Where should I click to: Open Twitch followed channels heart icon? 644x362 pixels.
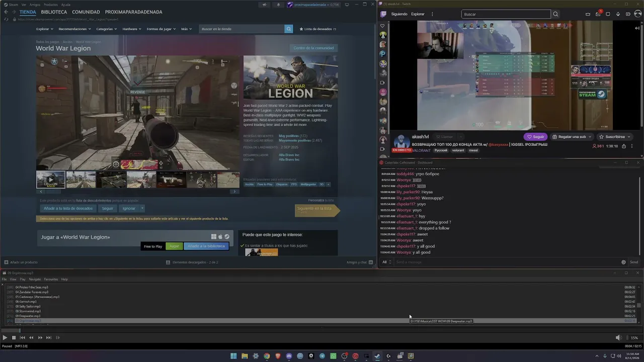383,26
